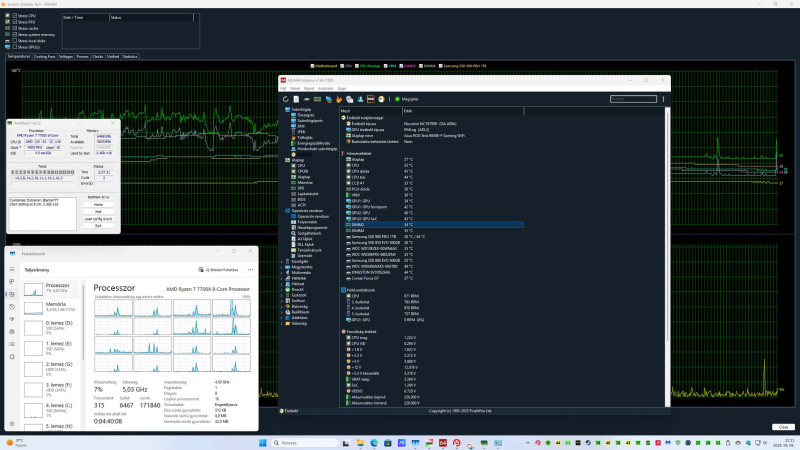Click Load config & exit in TestMem5
This screenshot has width=800, height=450.
click(98, 219)
